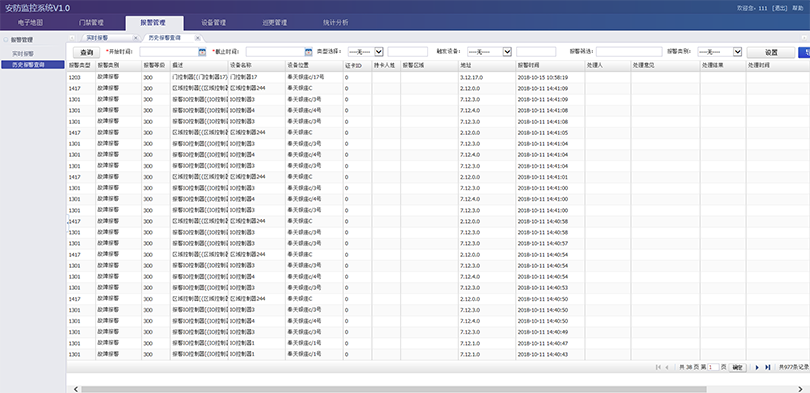
Task: Close the 实时报警 tab
Action: click(135, 38)
